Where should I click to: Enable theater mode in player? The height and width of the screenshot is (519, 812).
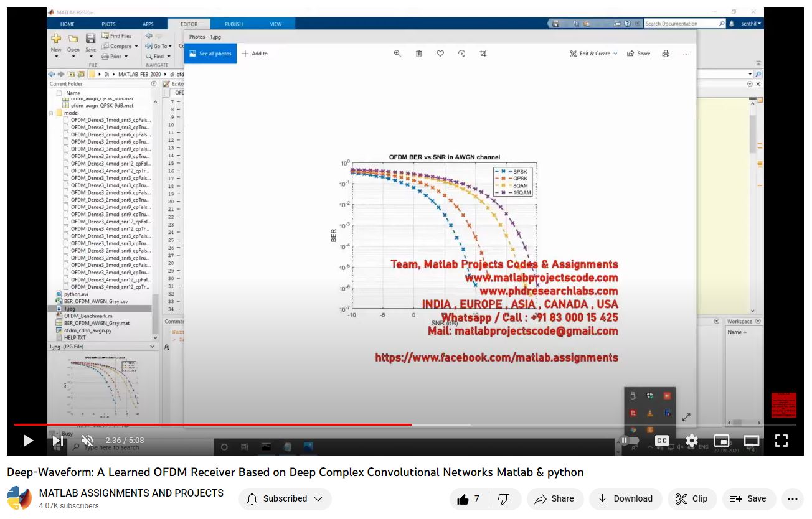click(752, 441)
